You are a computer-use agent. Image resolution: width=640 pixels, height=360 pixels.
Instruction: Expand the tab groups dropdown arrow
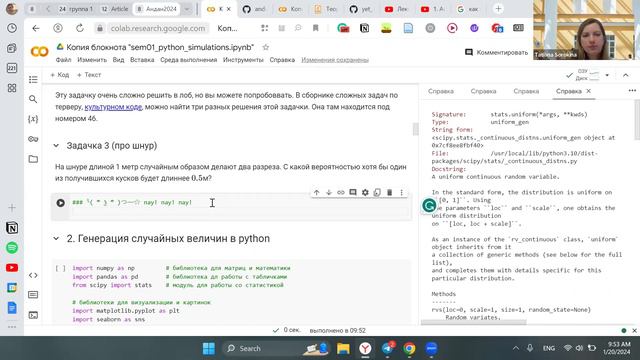click(187, 9)
